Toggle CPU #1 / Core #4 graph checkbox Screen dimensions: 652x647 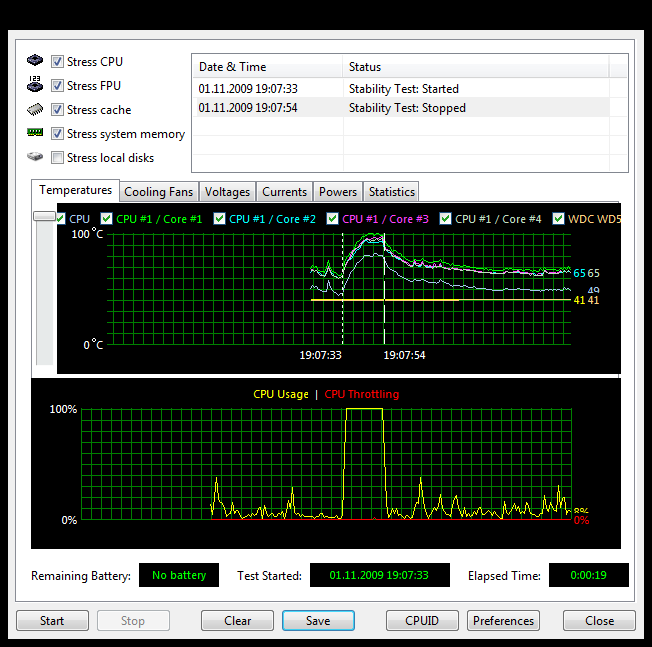point(445,219)
